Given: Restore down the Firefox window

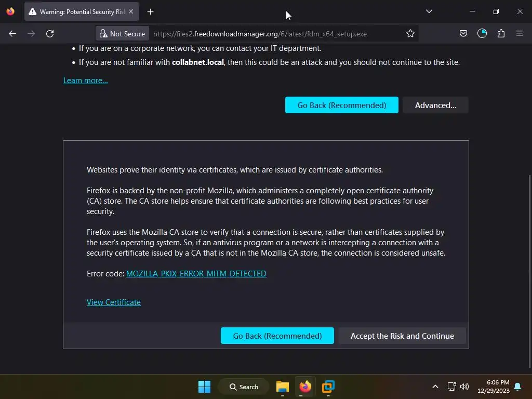Looking at the screenshot, I should point(496,11).
